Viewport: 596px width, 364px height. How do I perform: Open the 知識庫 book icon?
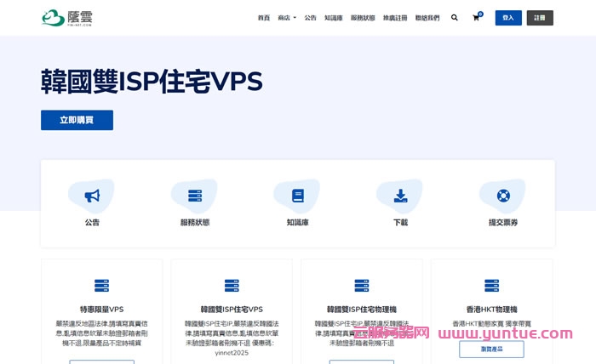point(297,196)
